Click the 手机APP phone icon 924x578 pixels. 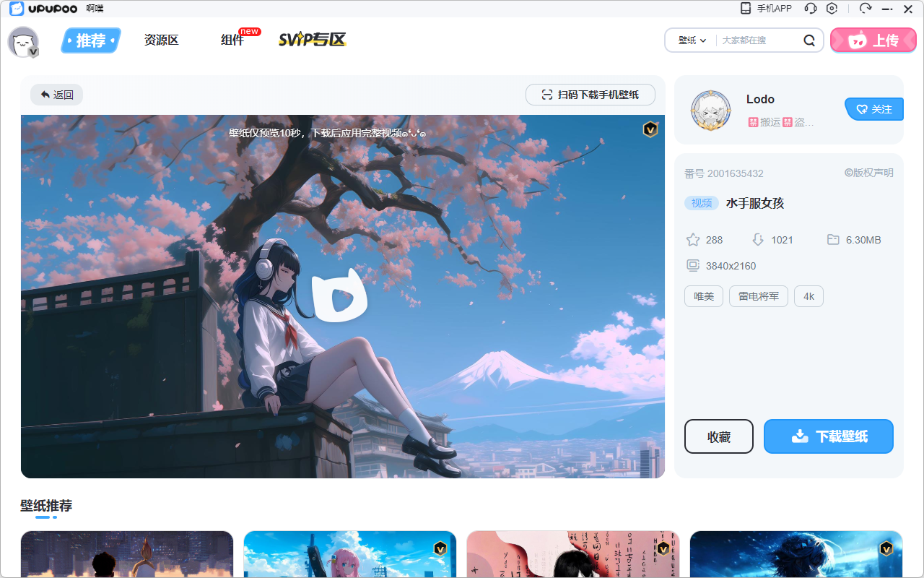pyautogui.click(x=746, y=9)
